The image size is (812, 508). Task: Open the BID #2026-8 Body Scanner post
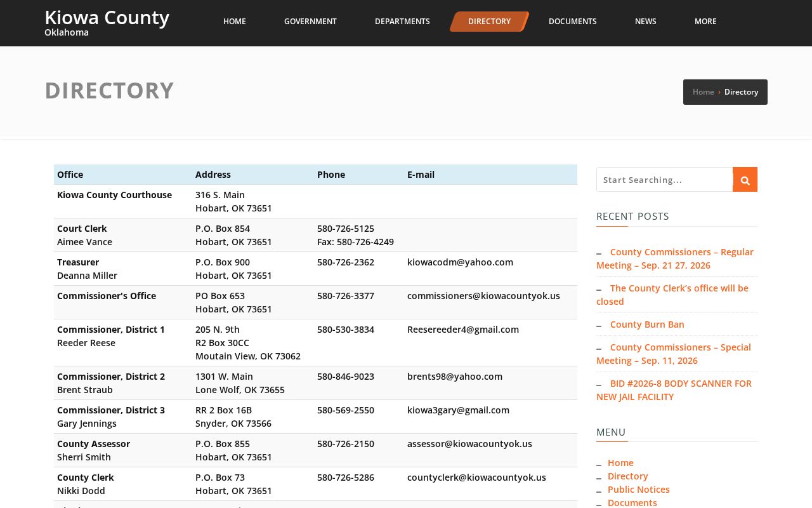pos(674,390)
